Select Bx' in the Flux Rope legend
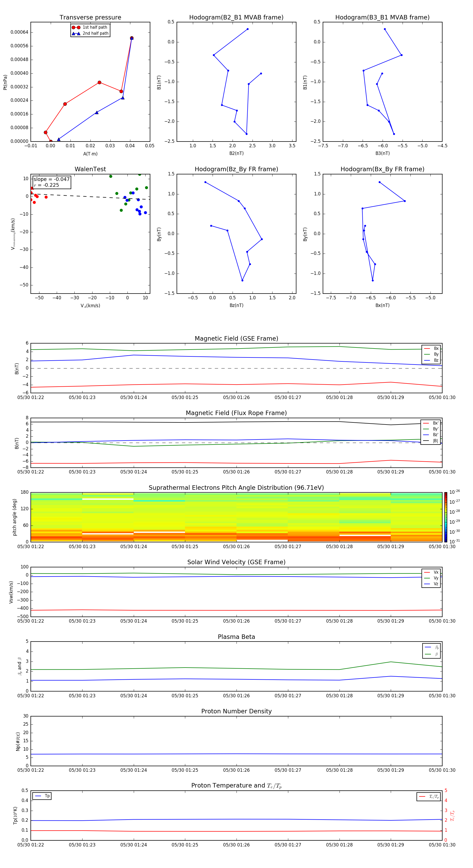Screen dimensions: 473x868 431,423
